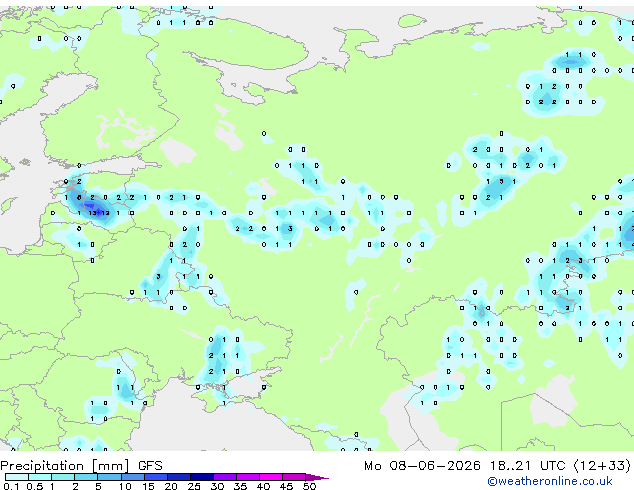Select the 2–5 mm legend color box
This screenshot has width=634, height=490.
coord(86,477)
